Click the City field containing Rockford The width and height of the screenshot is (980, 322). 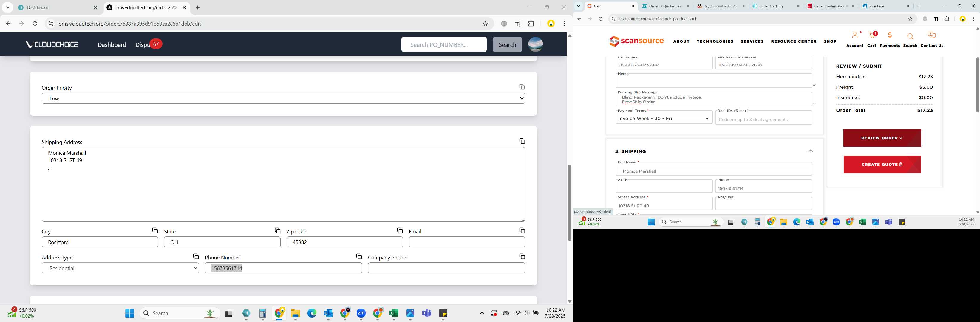coord(100,242)
